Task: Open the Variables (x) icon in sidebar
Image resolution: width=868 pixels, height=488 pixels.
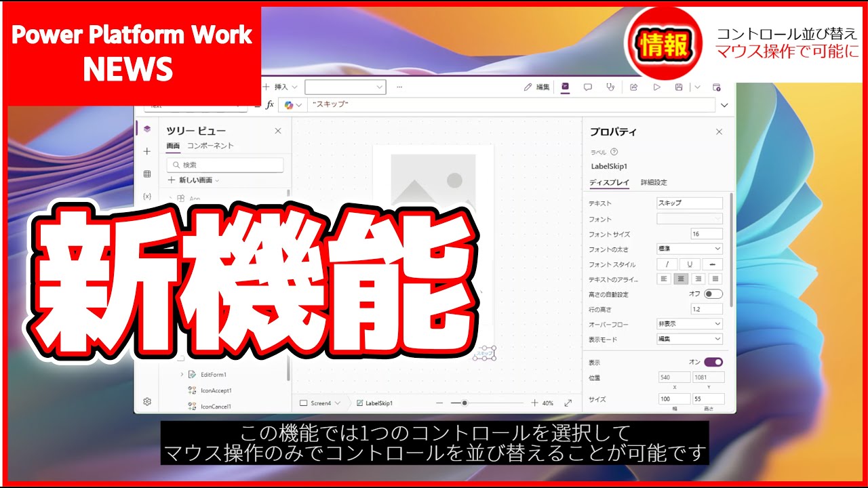Action: pyautogui.click(x=147, y=196)
